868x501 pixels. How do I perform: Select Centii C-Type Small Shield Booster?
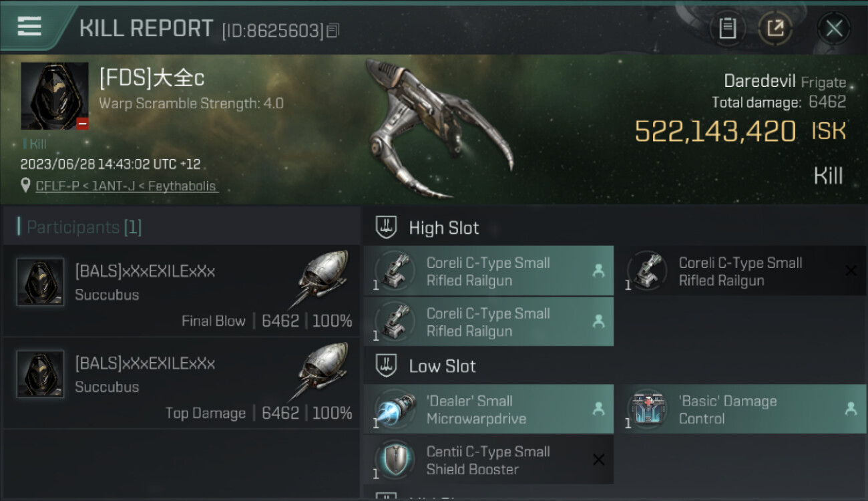[x=488, y=460]
